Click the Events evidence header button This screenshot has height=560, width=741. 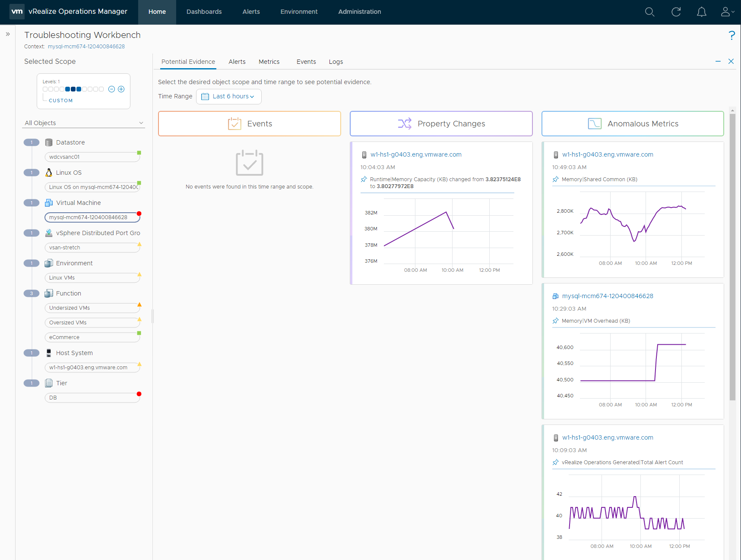point(250,124)
